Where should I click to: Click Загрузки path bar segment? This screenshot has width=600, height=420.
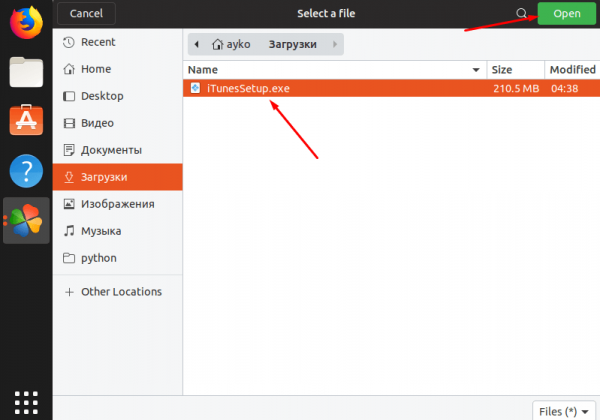pos(292,44)
